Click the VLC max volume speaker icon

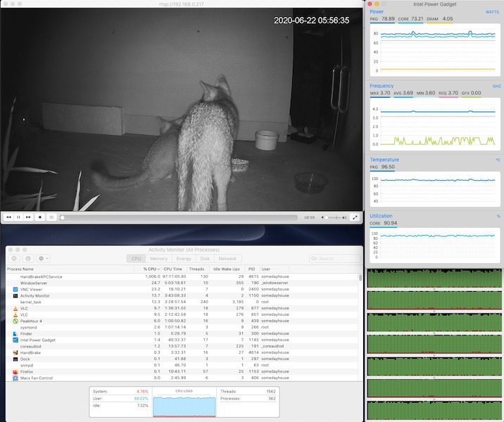(x=344, y=217)
